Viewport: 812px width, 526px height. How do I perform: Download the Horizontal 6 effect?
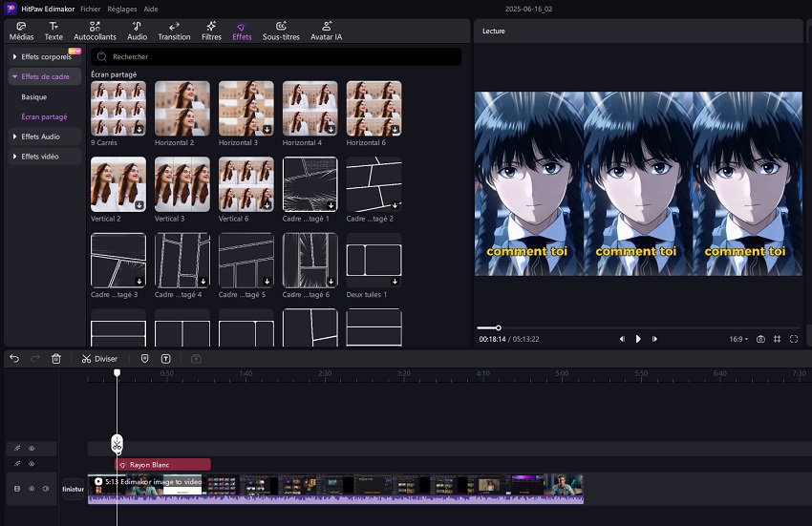(395, 129)
